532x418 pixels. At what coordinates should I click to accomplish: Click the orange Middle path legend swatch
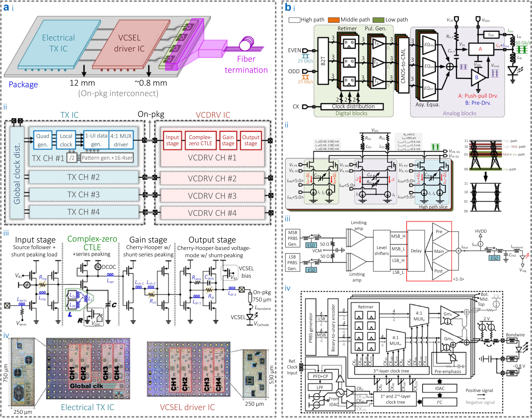334,20
